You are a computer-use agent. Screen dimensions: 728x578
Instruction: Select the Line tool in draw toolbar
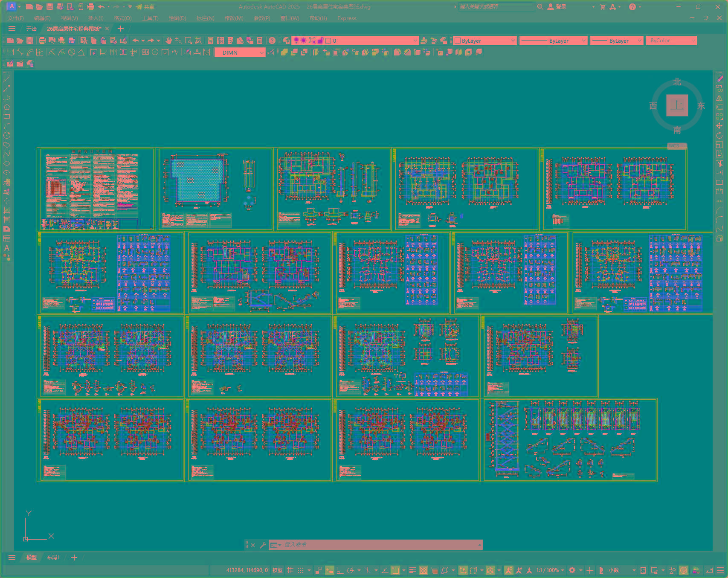7,79
